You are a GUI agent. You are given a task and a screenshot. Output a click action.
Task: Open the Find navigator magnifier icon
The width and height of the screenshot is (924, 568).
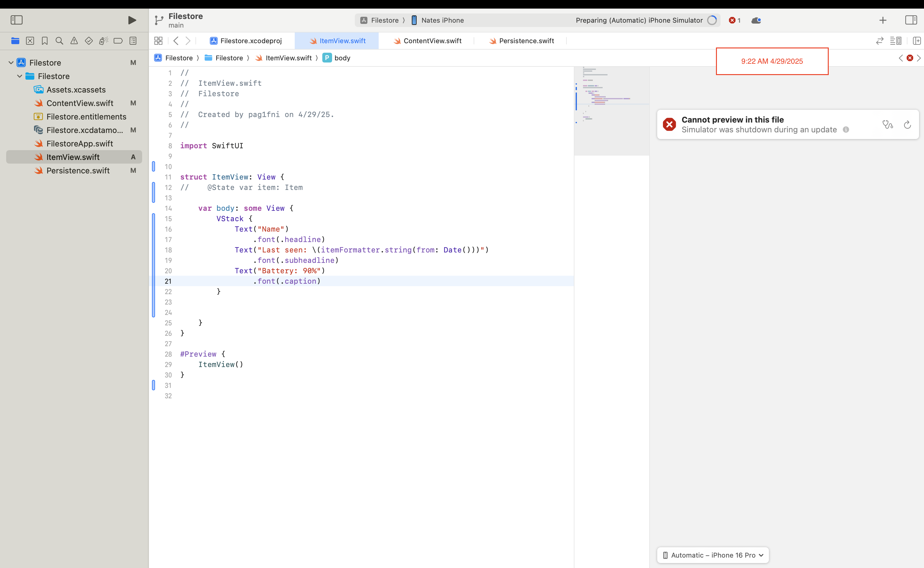pos(59,41)
